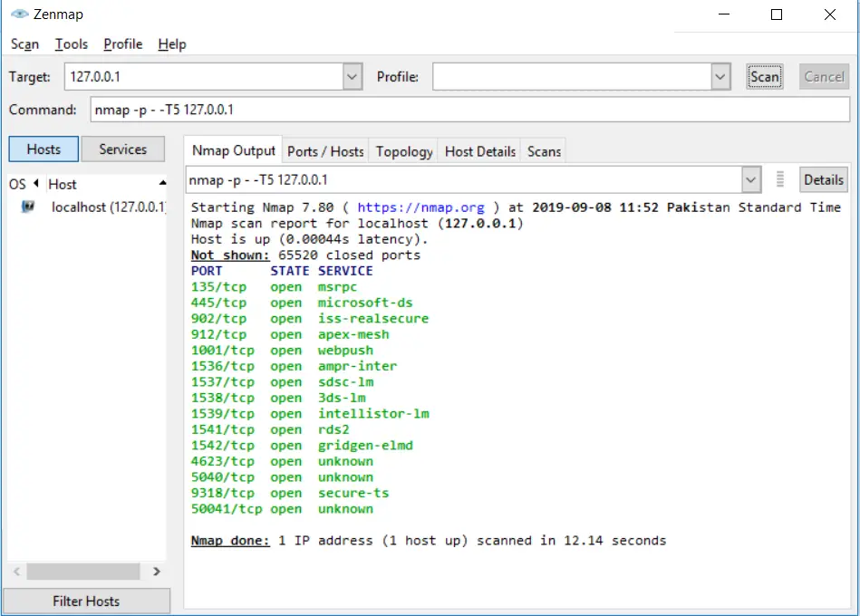This screenshot has height=616, width=860.
Task: Click the Scan button
Action: click(x=765, y=77)
